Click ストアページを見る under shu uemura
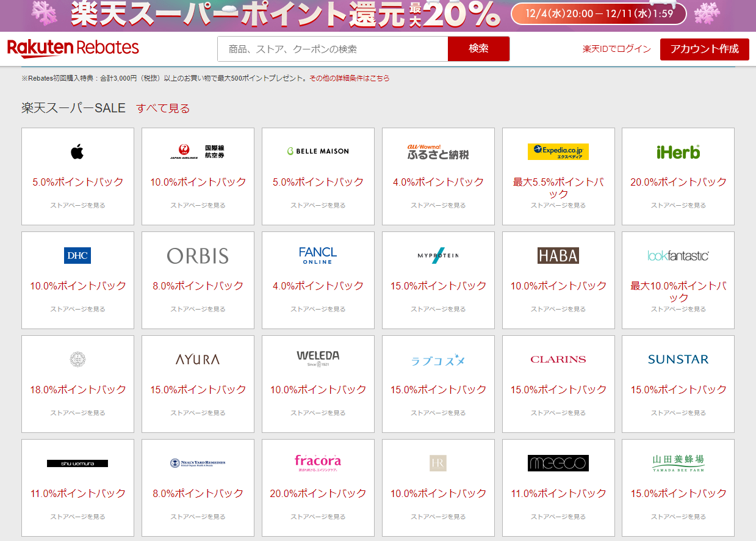The height and width of the screenshot is (541, 756). (x=77, y=517)
